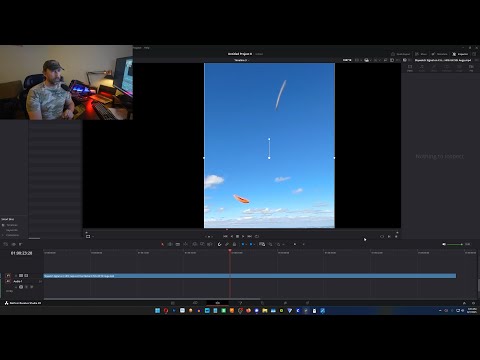Screen dimensions: 480x360
Task: Click the position lock icon
Action: pyautogui.click(x=234, y=244)
